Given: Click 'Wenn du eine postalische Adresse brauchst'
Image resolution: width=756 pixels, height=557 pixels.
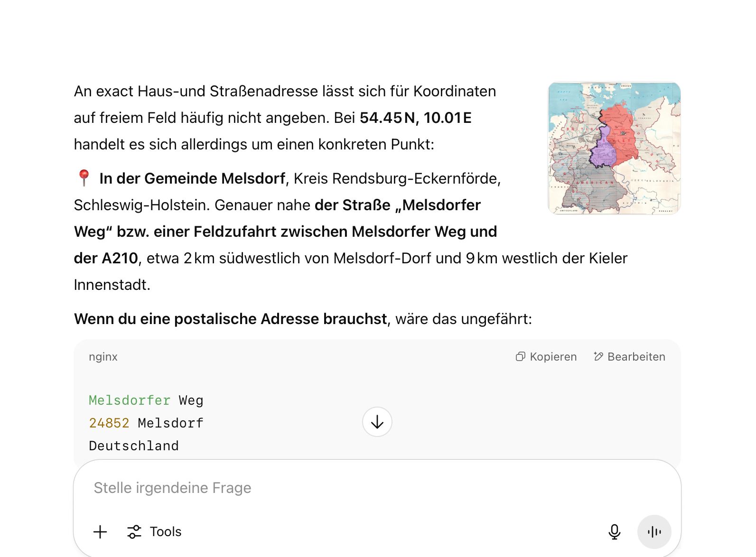Looking at the screenshot, I should [x=231, y=319].
